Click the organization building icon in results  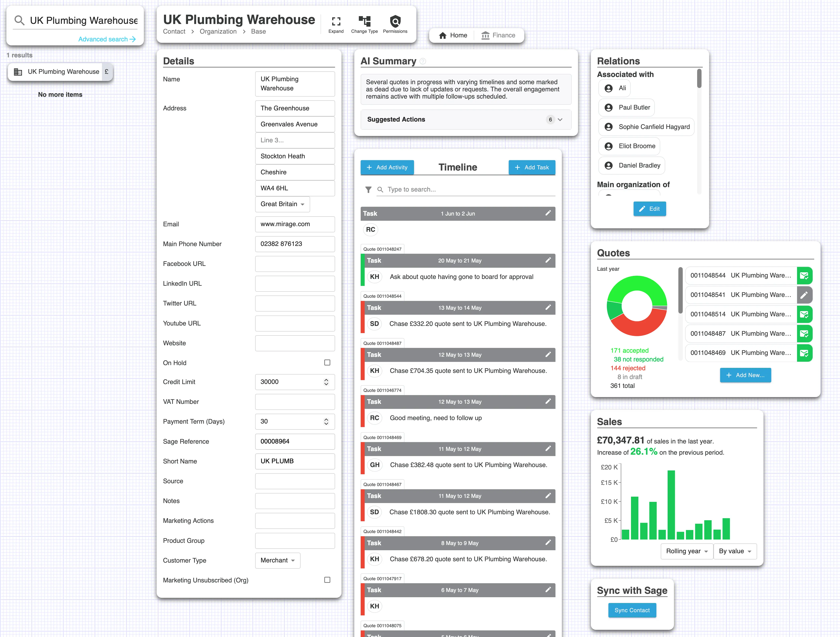(18, 72)
